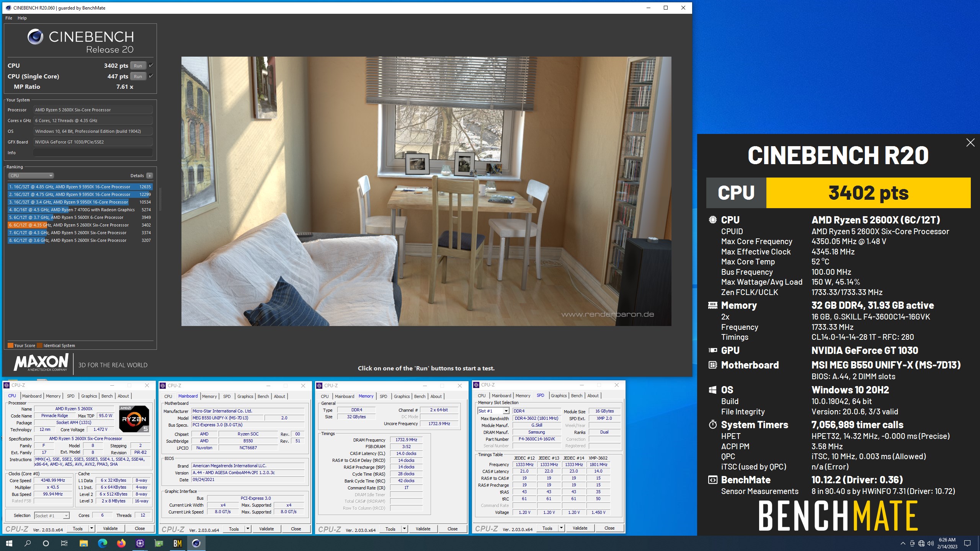Click Validate in first CPU-Z window
This screenshot has width=980, height=551.
pos(110,528)
